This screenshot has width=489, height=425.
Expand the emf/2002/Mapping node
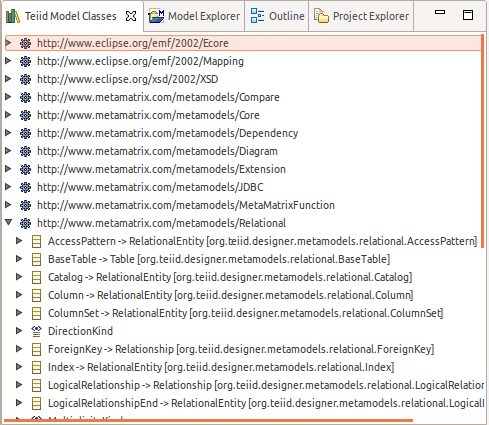point(9,61)
